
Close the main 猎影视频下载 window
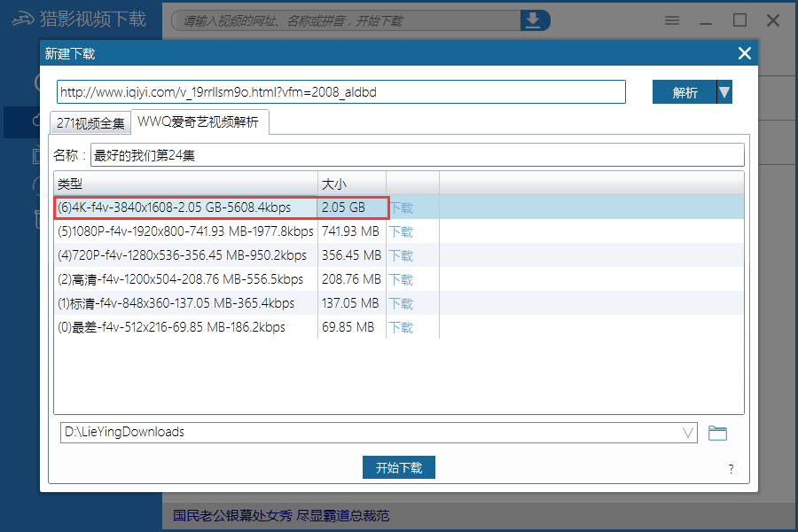[773, 20]
